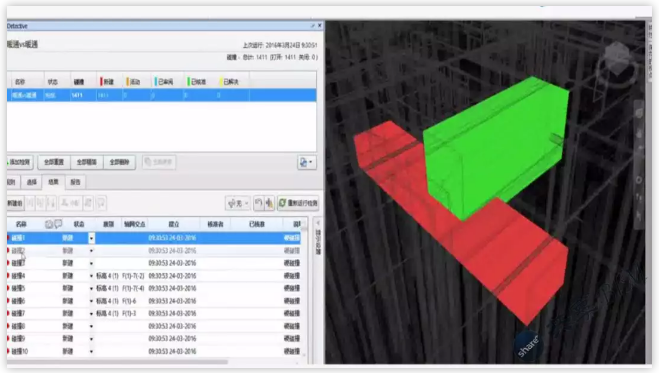Select the 碰撞8 result row
The height and width of the screenshot is (373, 659).
(154, 326)
